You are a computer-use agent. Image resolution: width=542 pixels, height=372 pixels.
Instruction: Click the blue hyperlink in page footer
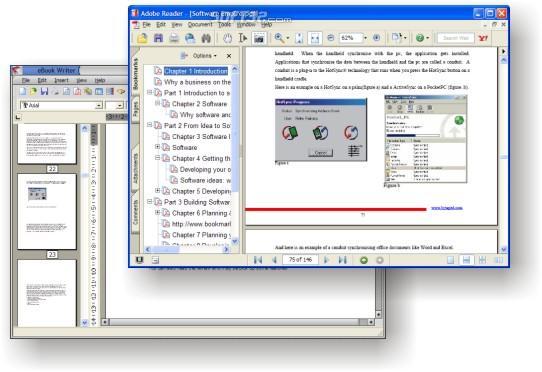click(x=447, y=208)
